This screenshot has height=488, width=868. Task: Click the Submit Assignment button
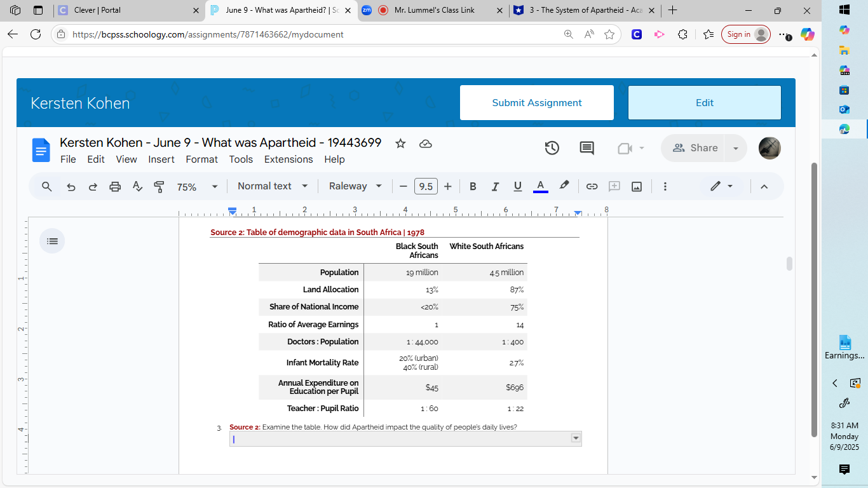(537, 103)
